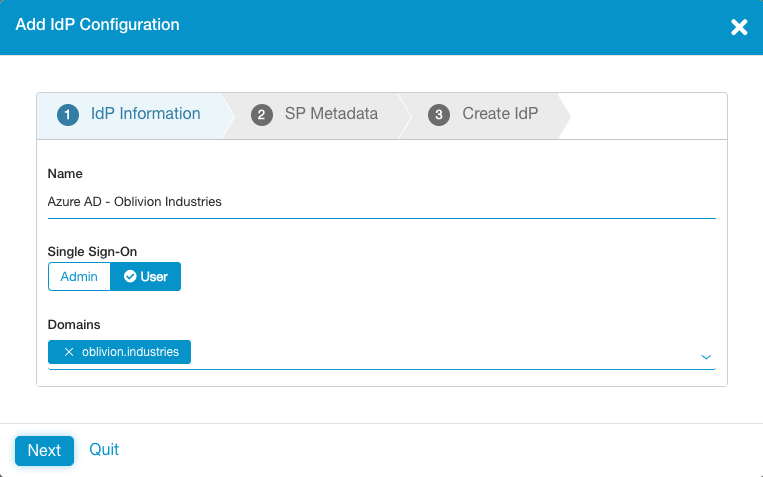Open the Domains selection field's empty area
763x477 pixels.
[x=440, y=353]
